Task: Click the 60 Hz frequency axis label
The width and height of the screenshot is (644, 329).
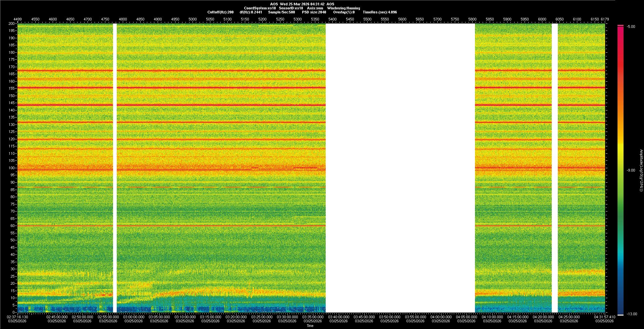Action: click(12, 226)
